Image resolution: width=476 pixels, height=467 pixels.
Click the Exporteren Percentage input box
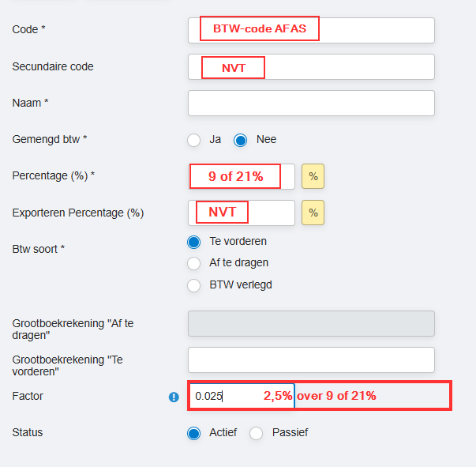pyautogui.click(x=242, y=213)
